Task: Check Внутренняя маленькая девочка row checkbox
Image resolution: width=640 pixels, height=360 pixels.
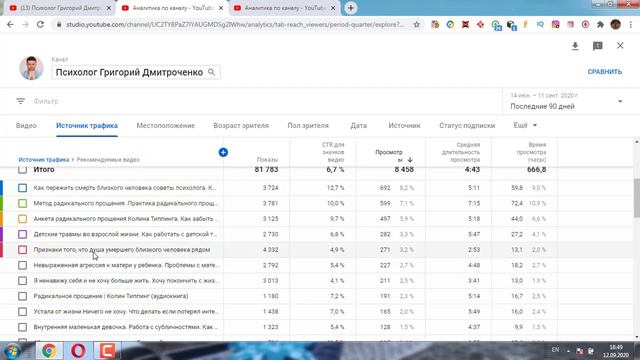Action: [22, 327]
